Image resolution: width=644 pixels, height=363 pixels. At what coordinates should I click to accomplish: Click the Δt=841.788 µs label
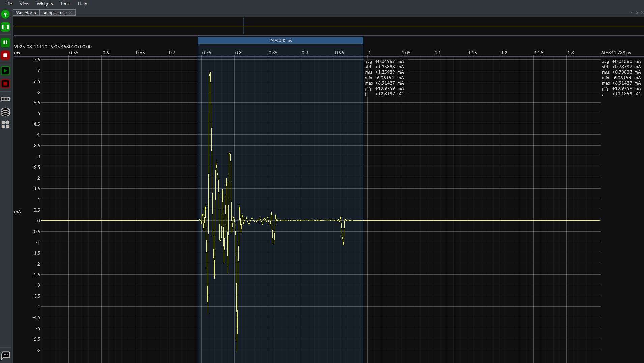coord(616,53)
